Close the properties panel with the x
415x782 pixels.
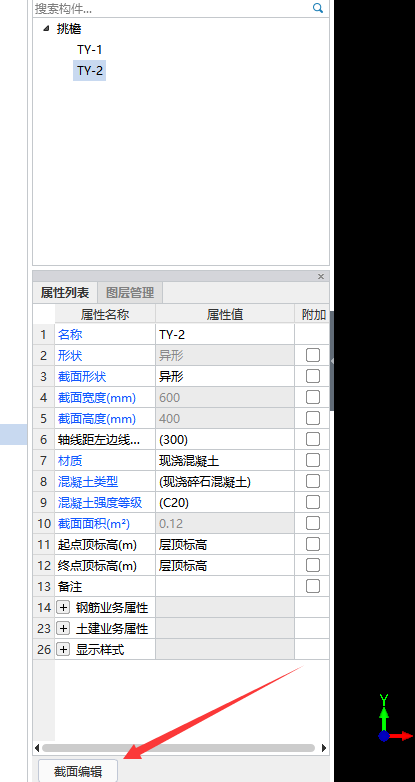[321, 276]
